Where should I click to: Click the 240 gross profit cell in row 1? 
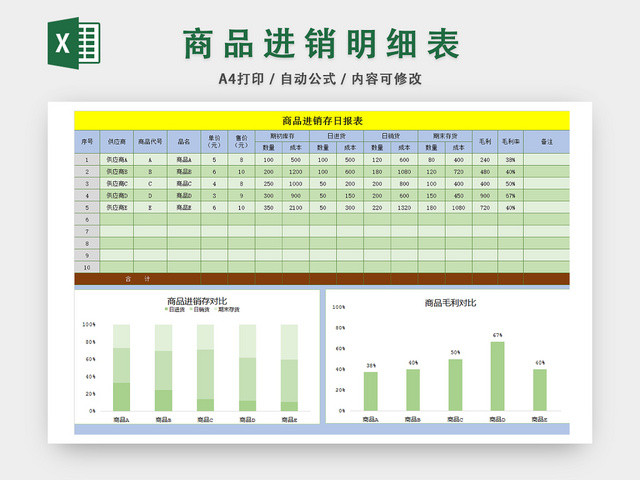coord(485,160)
